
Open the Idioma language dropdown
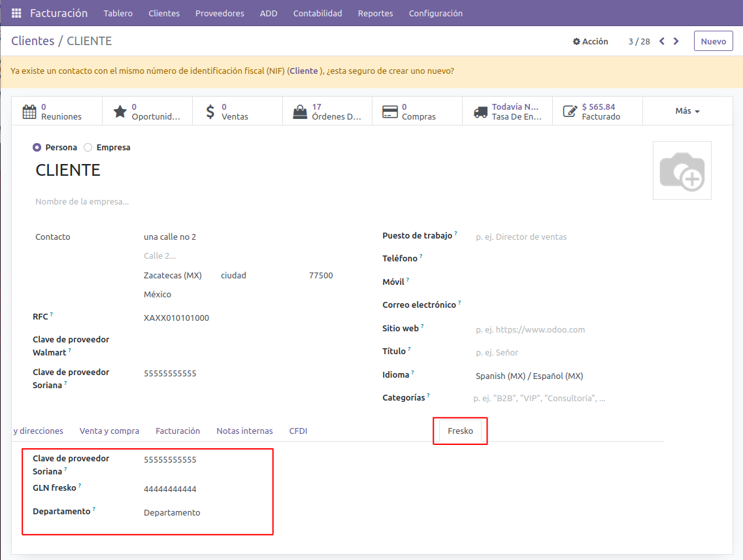pos(529,376)
